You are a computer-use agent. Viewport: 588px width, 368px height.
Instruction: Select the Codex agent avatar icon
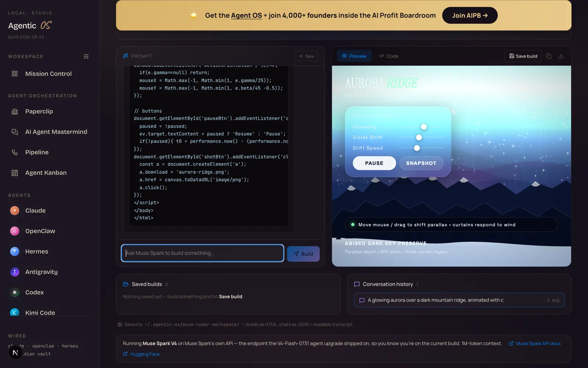coord(14,292)
